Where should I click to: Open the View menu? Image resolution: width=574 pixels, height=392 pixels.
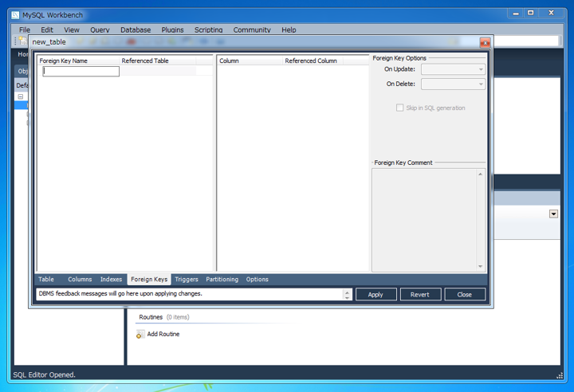tap(72, 30)
